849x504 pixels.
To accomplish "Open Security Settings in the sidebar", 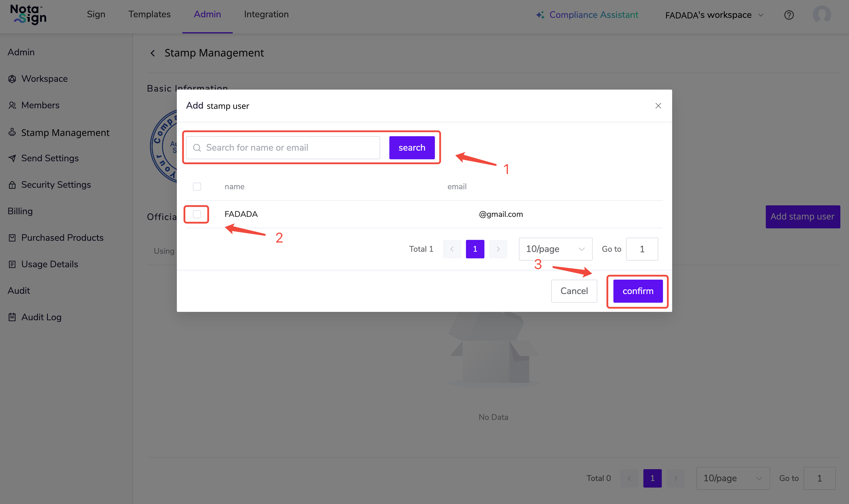I will (x=56, y=185).
